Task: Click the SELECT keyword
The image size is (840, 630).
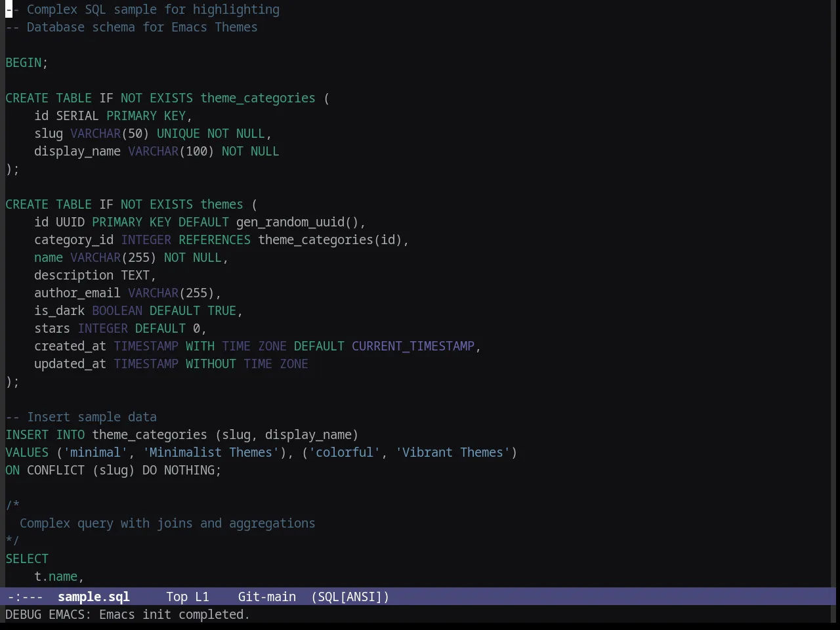Action: [x=27, y=558]
